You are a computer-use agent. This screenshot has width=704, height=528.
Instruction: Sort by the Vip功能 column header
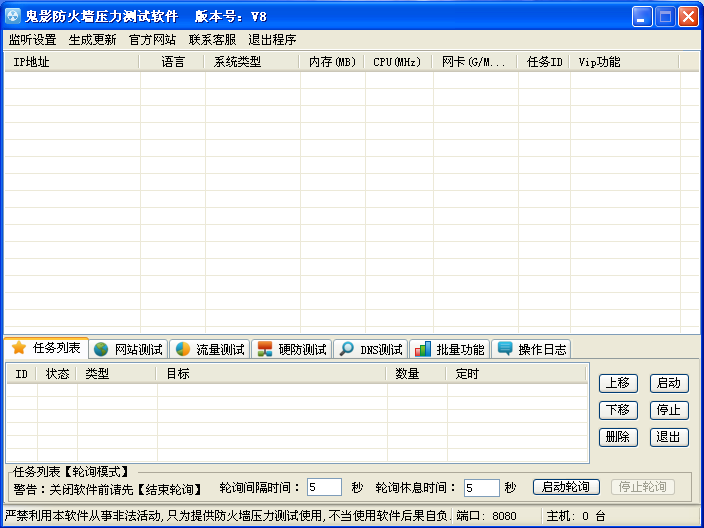(x=625, y=62)
